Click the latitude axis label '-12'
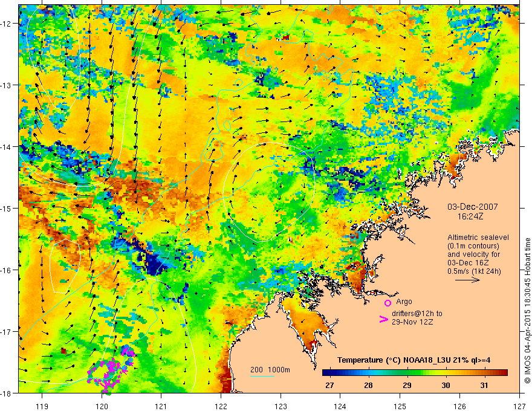This screenshot has width=532, height=411. click(6, 24)
